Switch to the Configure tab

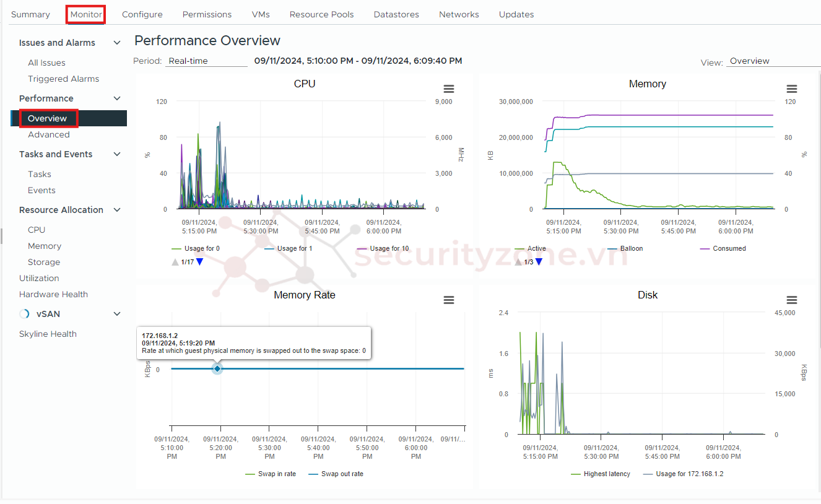click(x=142, y=14)
